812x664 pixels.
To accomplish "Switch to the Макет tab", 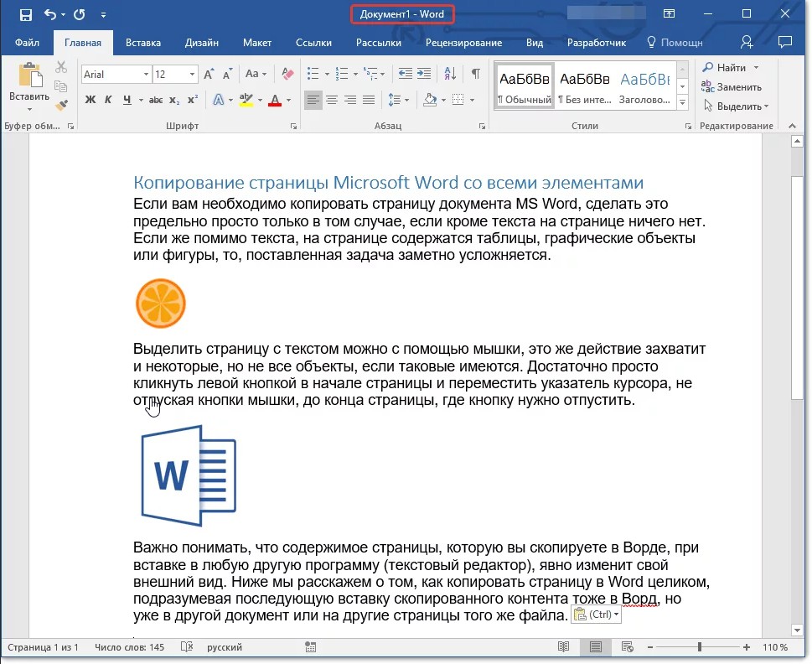I will 257,43.
